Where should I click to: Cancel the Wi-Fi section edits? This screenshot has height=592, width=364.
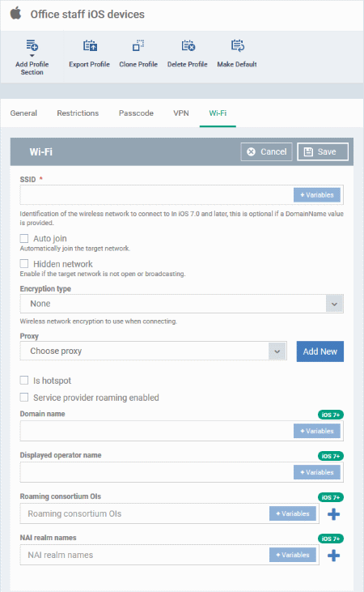click(x=267, y=151)
